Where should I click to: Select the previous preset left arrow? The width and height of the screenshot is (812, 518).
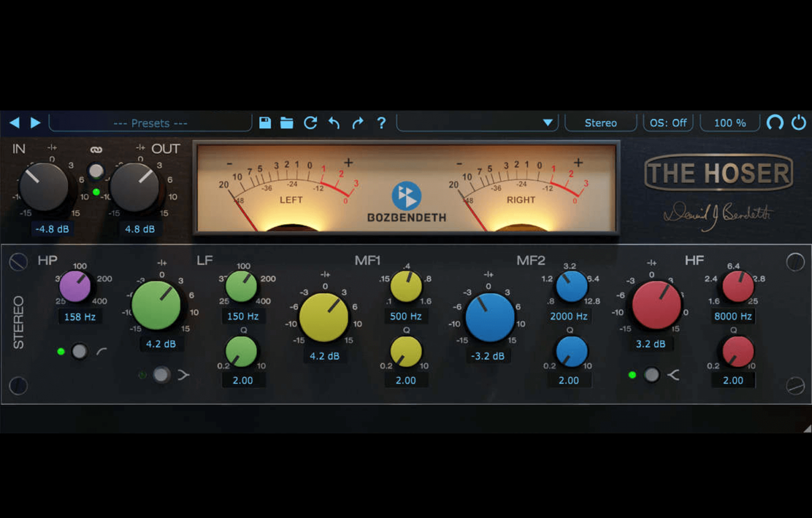point(14,122)
